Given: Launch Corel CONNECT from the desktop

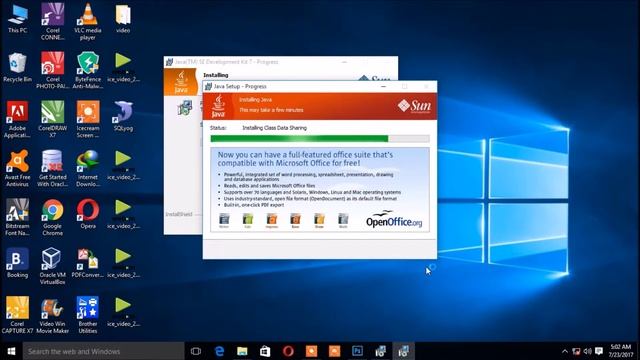Looking at the screenshot, I should (x=53, y=22).
